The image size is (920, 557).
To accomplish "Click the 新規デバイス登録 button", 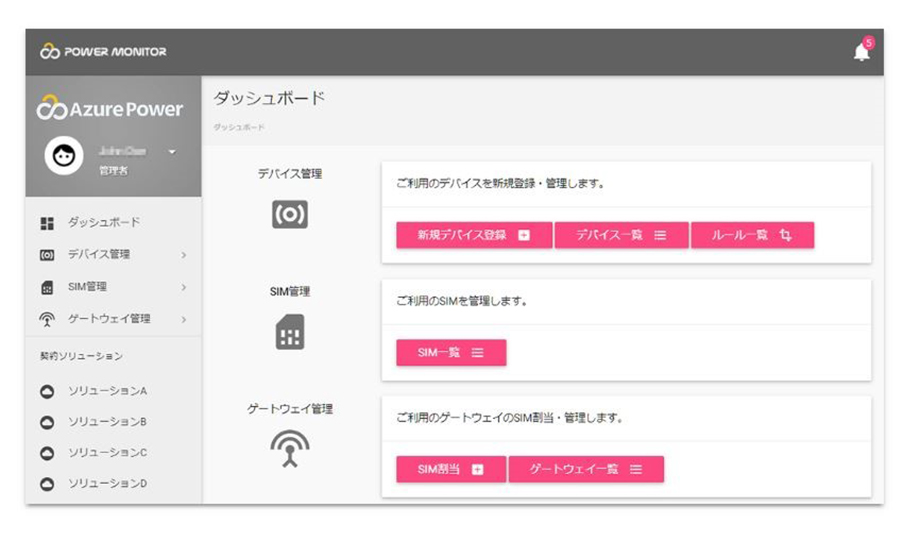I will [473, 235].
